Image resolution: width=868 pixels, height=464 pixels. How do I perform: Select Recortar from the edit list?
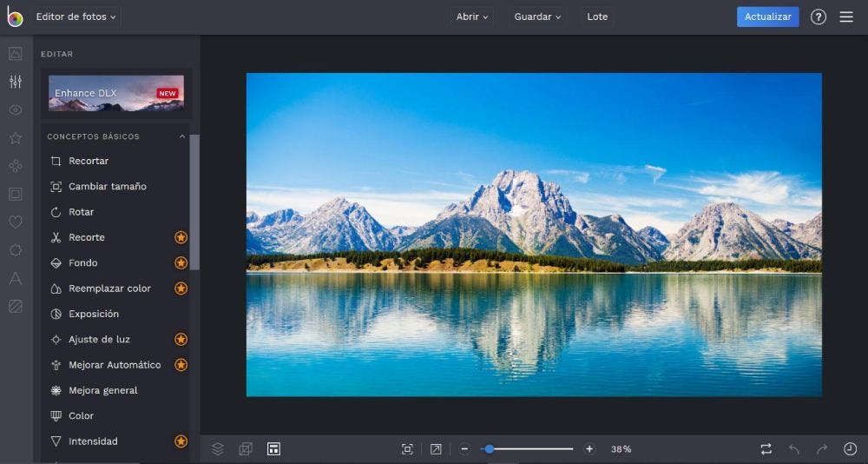(89, 161)
